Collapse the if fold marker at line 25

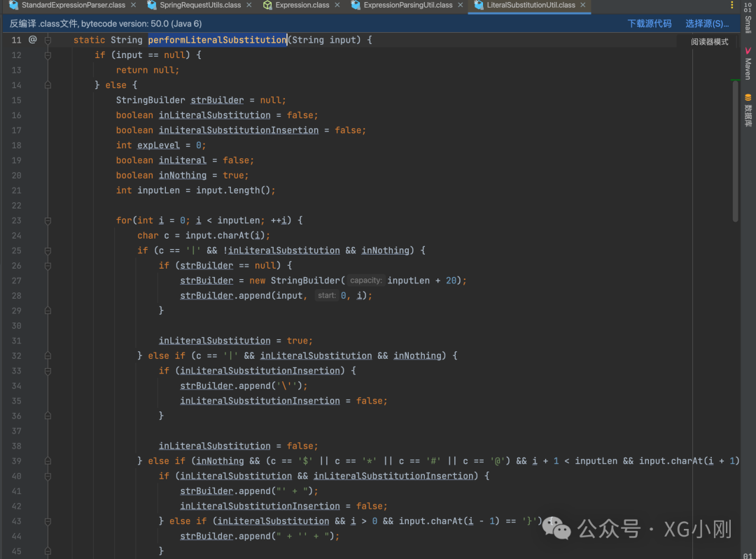click(x=48, y=250)
